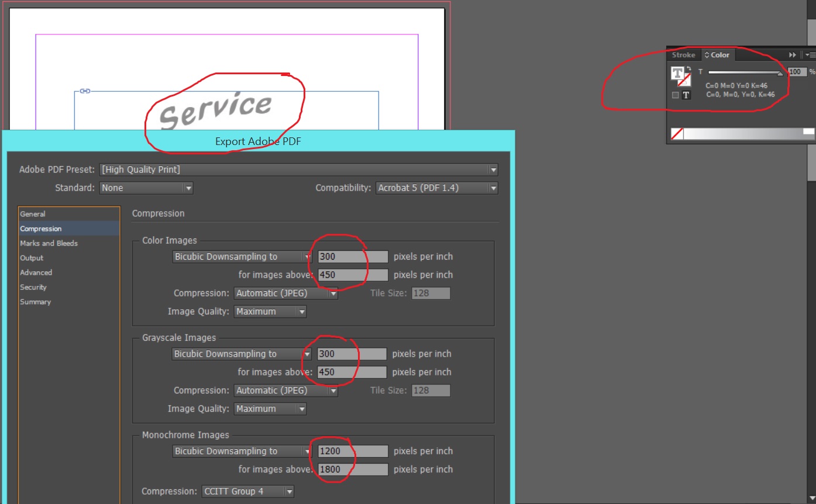Open the Adobe PDF Preset dropdown
The height and width of the screenshot is (504, 816).
299,170
